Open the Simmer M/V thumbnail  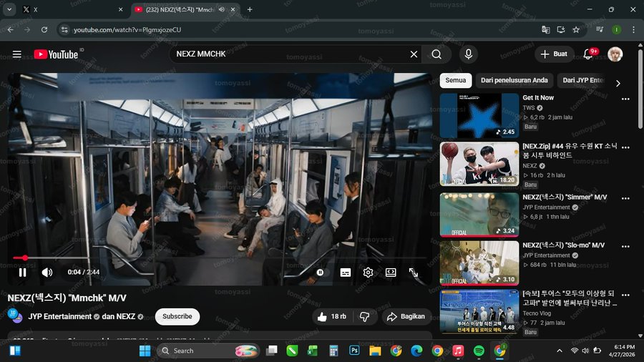[x=479, y=215]
